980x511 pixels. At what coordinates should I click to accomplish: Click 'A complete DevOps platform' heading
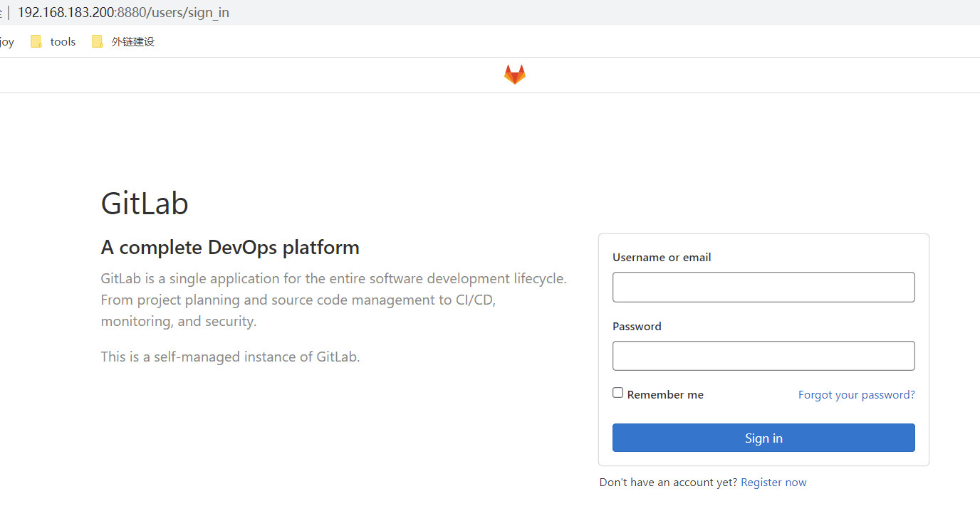[230, 248]
